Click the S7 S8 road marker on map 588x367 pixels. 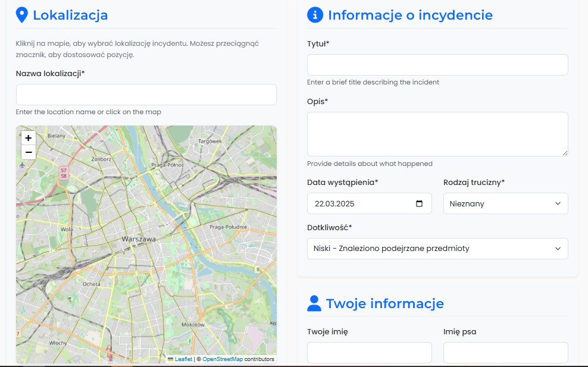64,173
